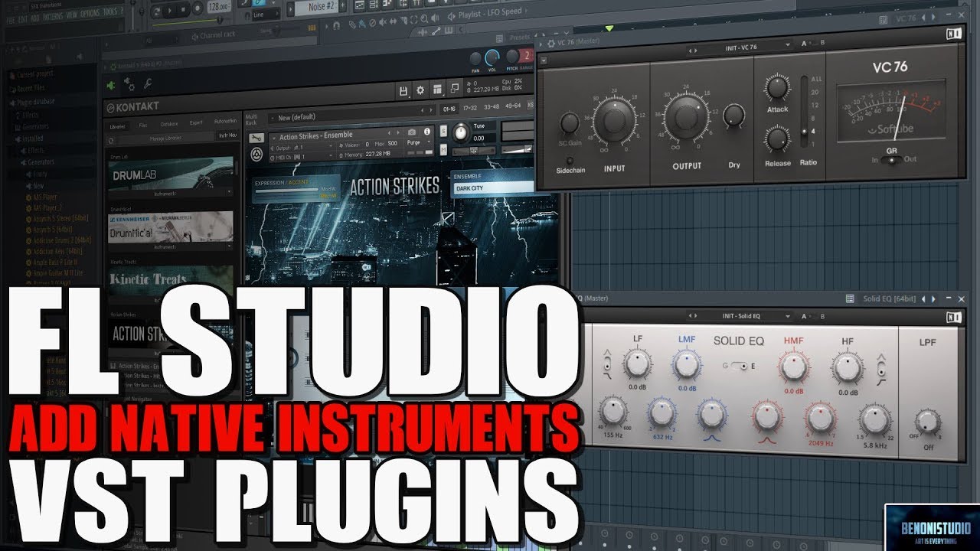Viewport: 980px width, 551px height.
Task: Select DrumMic'a library thumbnail
Action: [x=170, y=228]
